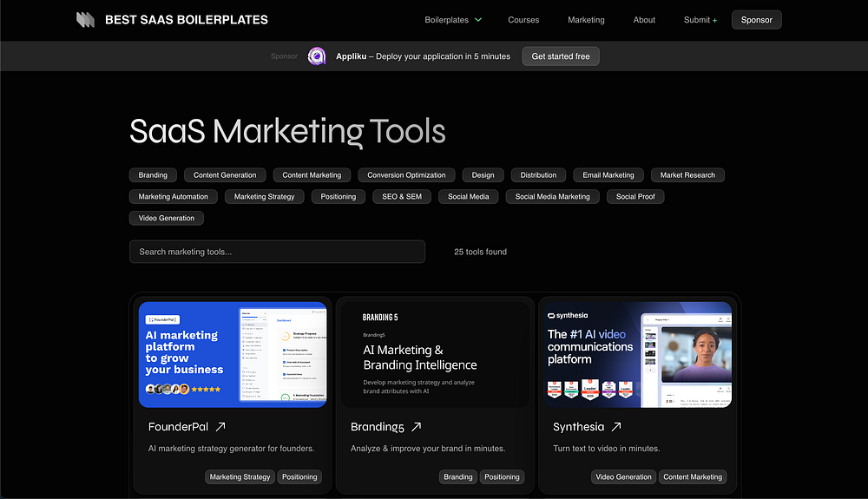Filter by Marketing Automation category
This screenshot has width=868, height=499.
click(x=174, y=196)
